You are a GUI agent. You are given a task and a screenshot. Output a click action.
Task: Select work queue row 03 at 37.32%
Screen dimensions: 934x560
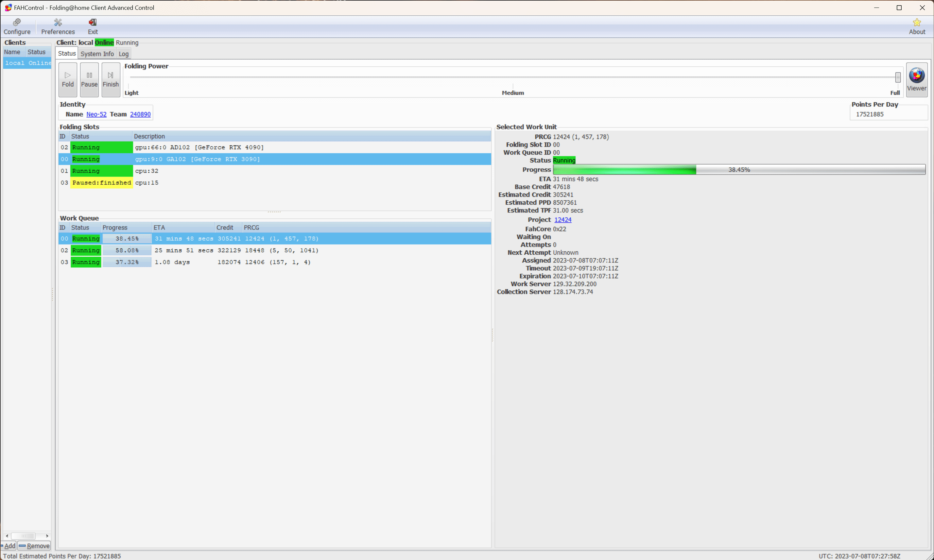pos(275,262)
